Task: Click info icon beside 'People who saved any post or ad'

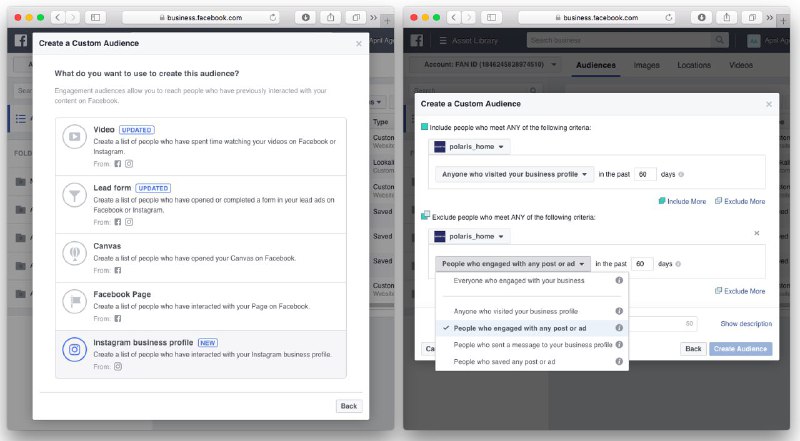Action: tap(619, 361)
